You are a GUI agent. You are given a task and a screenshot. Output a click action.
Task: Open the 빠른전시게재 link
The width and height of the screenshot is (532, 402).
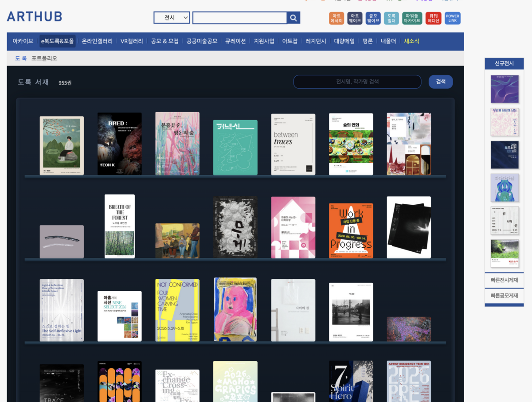pos(504,280)
